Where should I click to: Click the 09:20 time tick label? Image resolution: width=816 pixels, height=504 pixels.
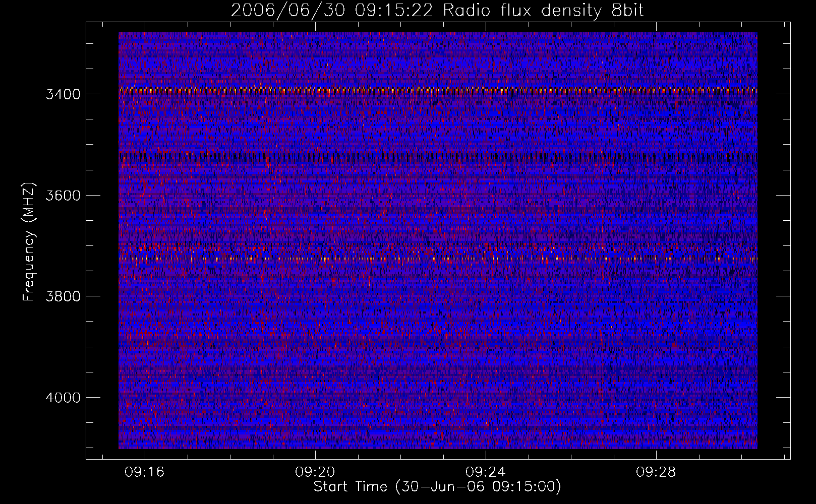pos(315,472)
